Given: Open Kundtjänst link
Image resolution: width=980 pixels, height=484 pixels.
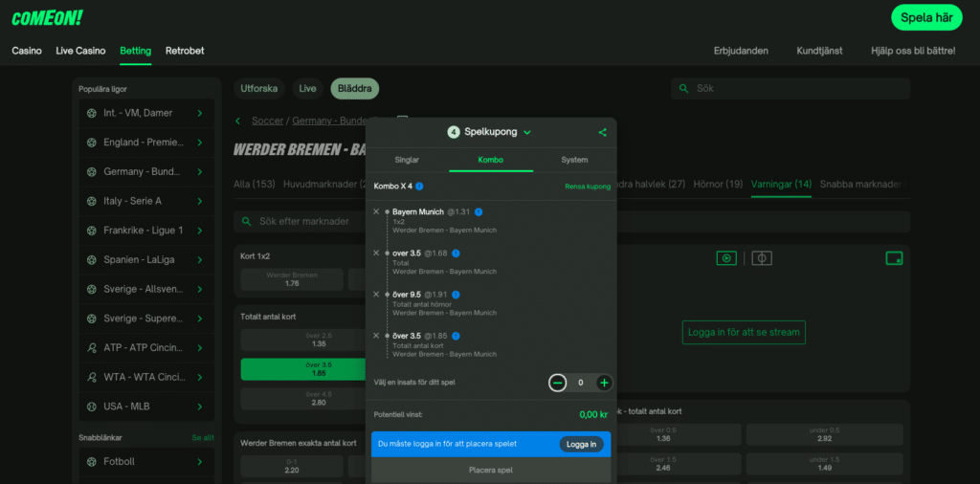Looking at the screenshot, I should (x=819, y=51).
